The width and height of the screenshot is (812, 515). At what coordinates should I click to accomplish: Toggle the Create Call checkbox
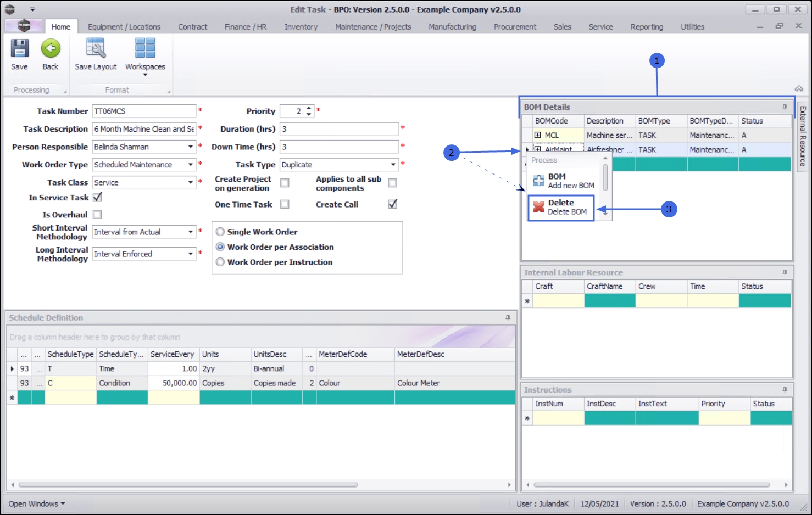392,204
